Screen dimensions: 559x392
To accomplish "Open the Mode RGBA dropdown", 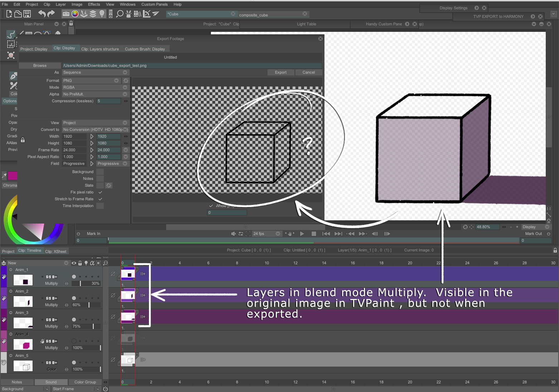I will tap(95, 88).
